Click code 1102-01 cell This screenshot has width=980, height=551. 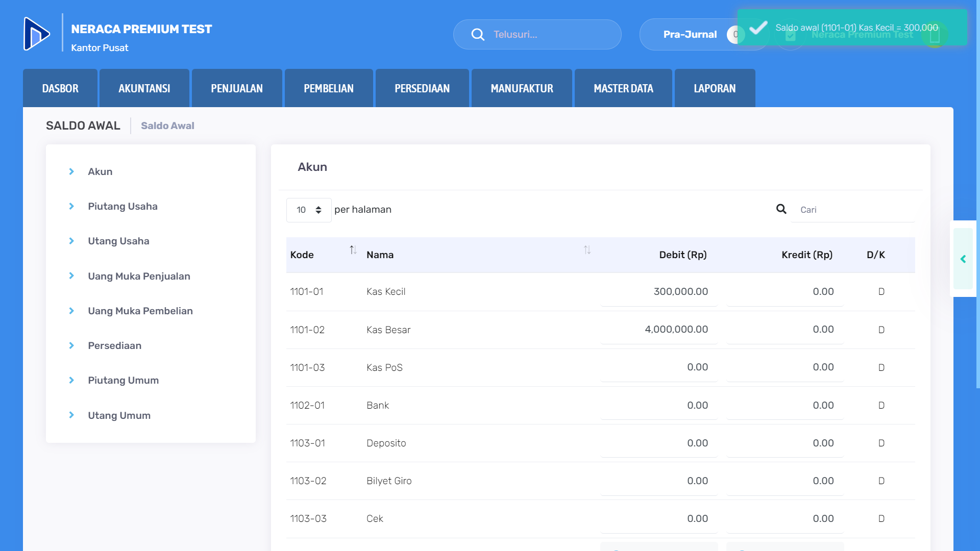pyautogui.click(x=307, y=405)
